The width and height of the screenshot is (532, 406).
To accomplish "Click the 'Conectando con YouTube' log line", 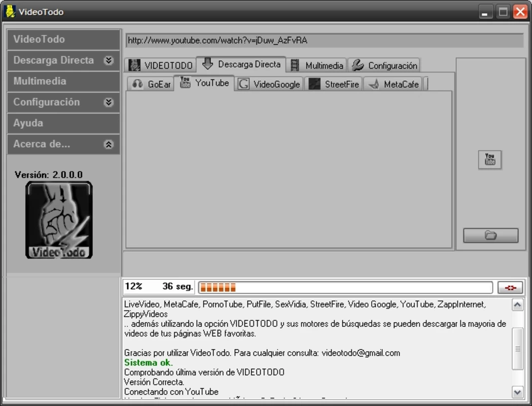I will (x=171, y=392).
